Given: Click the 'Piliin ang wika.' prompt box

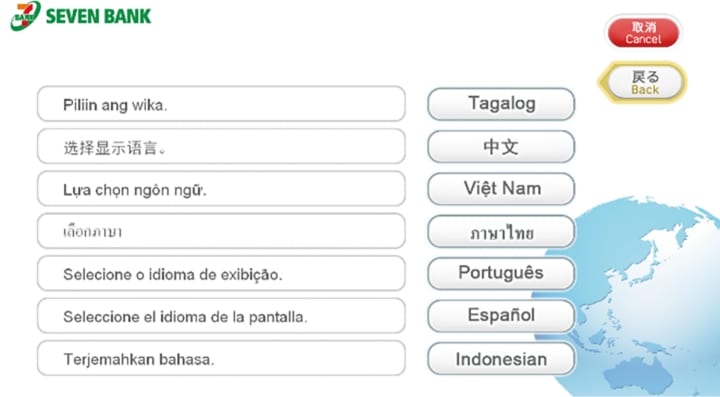Looking at the screenshot, I should [221, 104].
